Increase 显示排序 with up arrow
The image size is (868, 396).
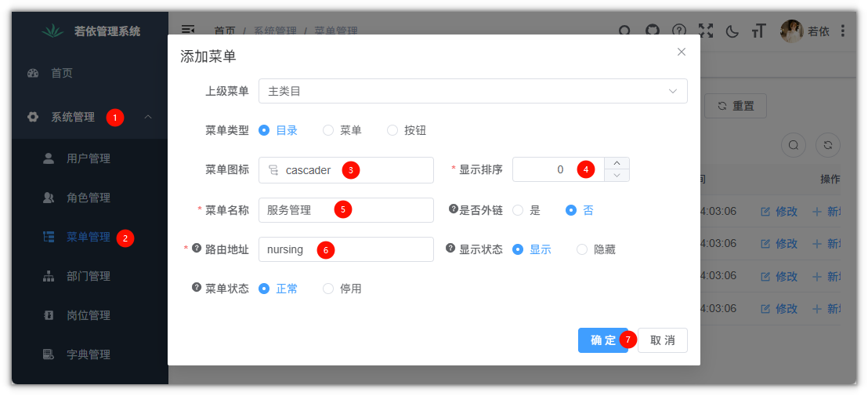617,163
